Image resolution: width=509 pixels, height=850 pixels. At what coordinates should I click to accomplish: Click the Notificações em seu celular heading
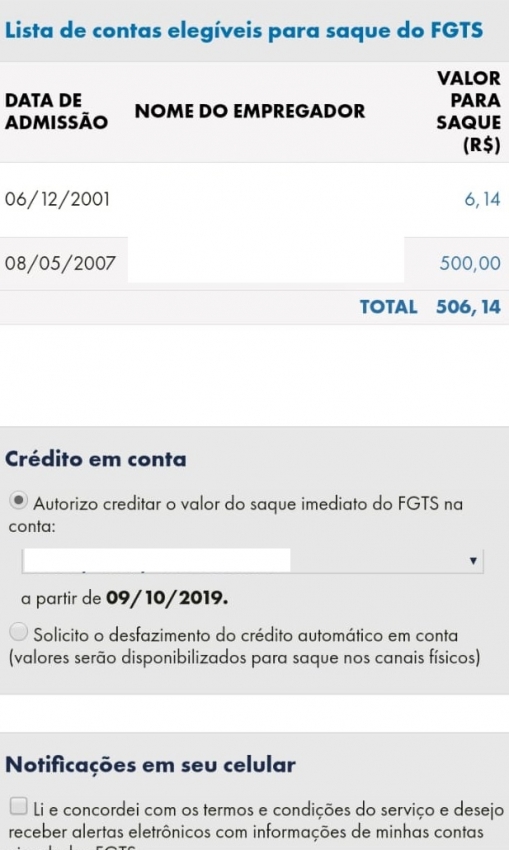(x=150, y=765)
